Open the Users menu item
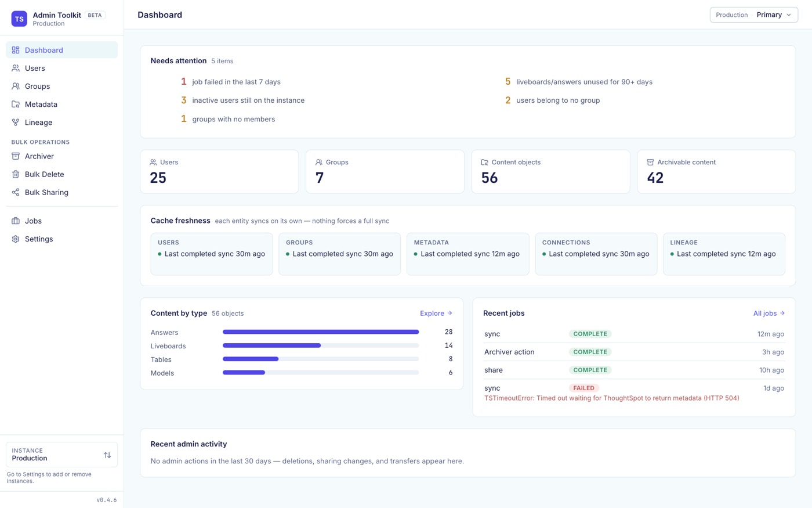812x508 pixels. click(x=61, y=68)
